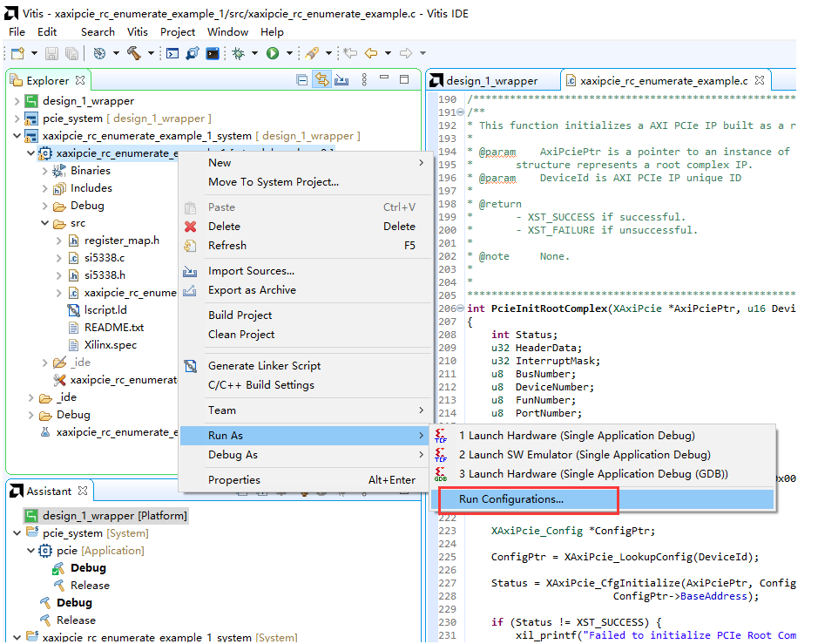The width and height of the screenshot is (818, 644).
Task: Expand the Includes folder
Action: (x=45, y=188)
